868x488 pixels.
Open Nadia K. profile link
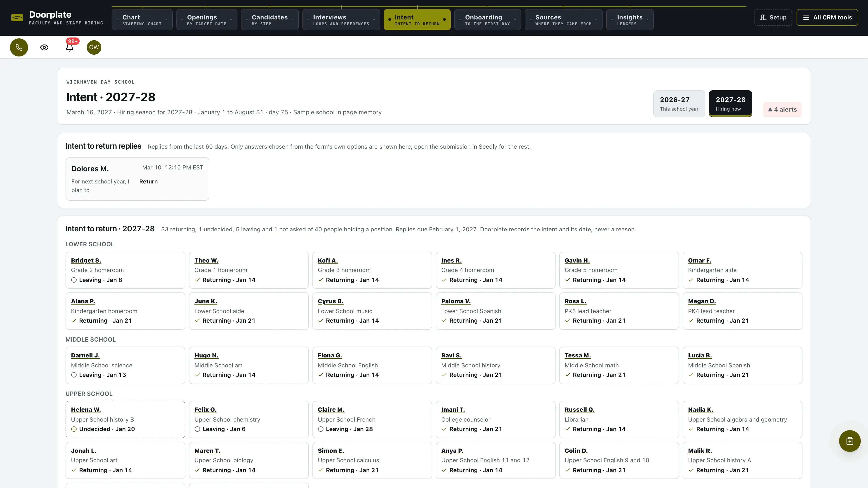(701, 410)
